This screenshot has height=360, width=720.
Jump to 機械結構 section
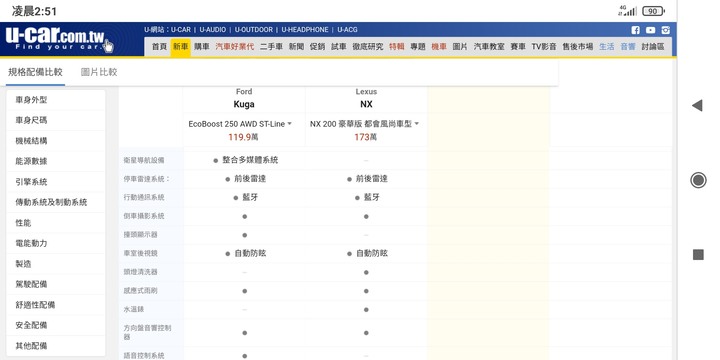pos(56,141)
